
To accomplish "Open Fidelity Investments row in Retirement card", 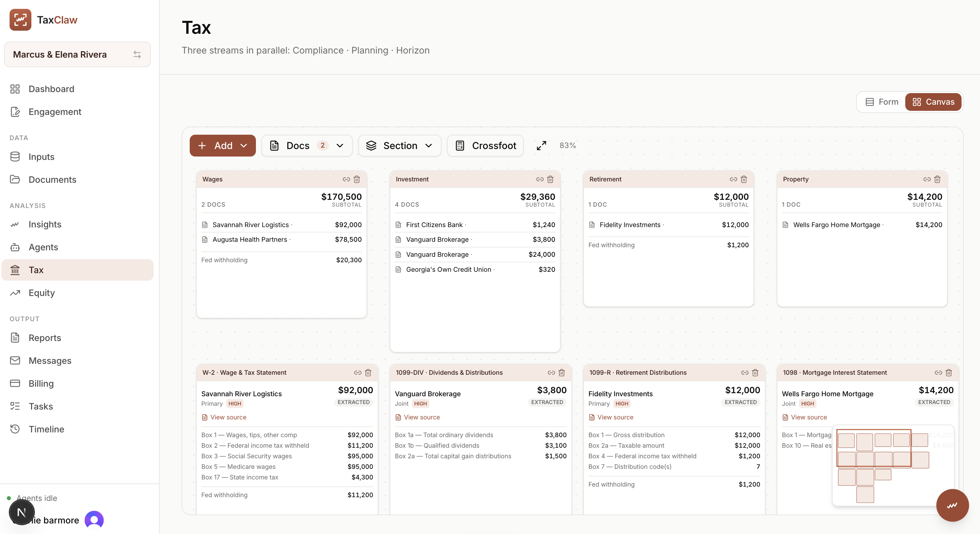I will click(x=668, y=225).
